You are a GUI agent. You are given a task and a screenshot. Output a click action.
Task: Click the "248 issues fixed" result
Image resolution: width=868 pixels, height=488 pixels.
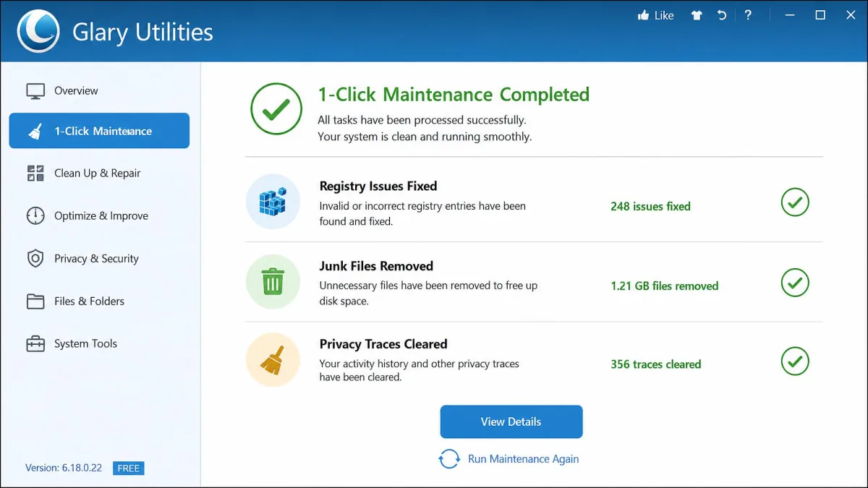(x=650, y=206)
